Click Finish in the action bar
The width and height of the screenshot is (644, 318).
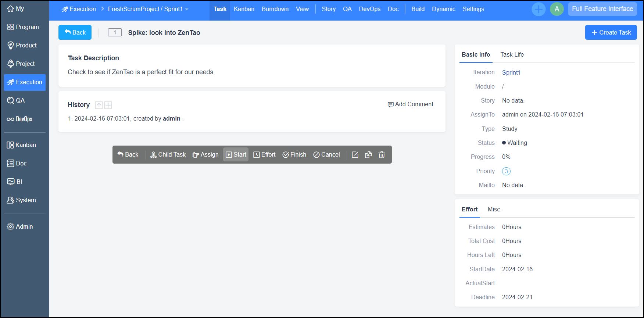(x=294, y=155)
